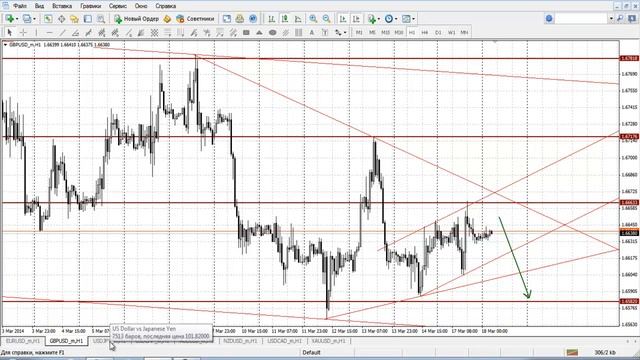Switch chart to line chart icon
The height and width of the screenshot is (360, 640).
pyautogui.click(x=298, y=19)
